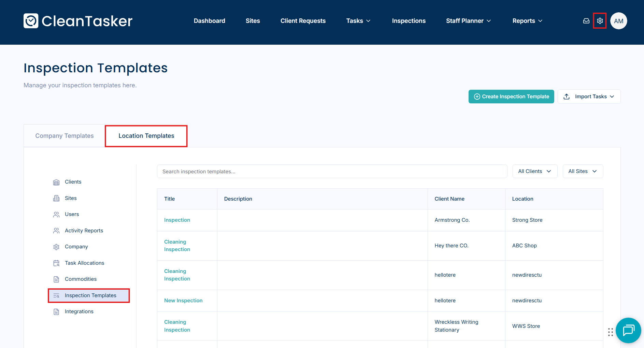Open Client Requests in top navigation
This screenshot has width=644, height=348.
click(x=303, y=21)
